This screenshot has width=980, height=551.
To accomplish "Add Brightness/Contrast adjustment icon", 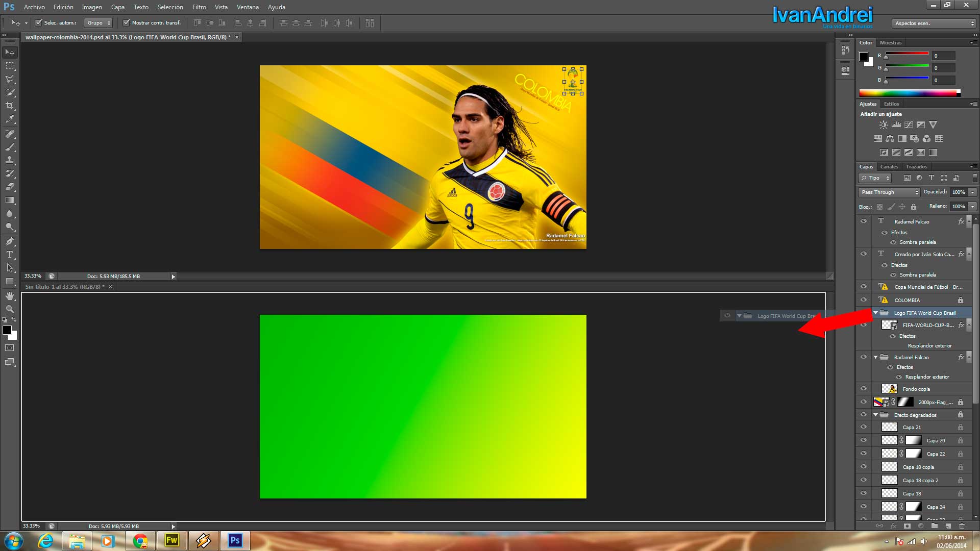I will [x=884, y=125].
